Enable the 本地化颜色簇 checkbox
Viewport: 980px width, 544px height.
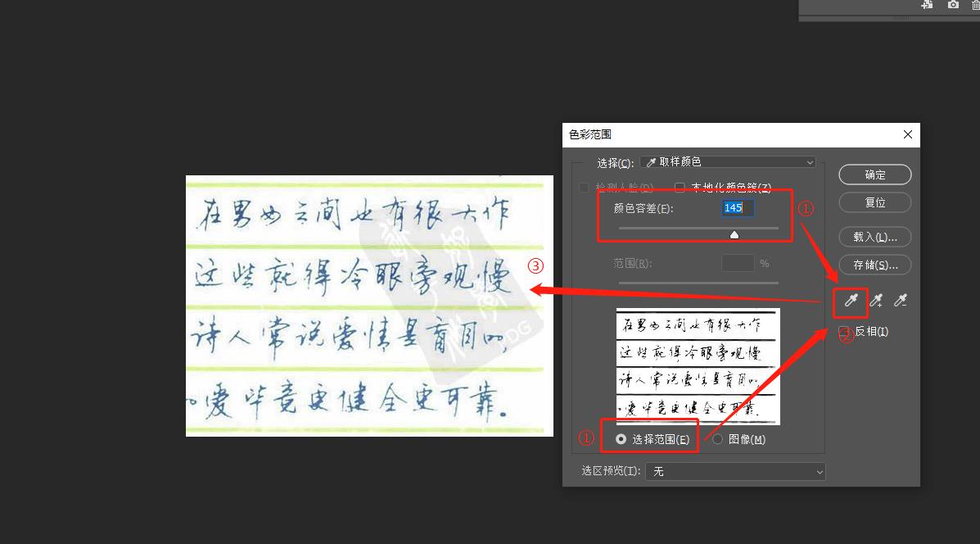point(680,188)
